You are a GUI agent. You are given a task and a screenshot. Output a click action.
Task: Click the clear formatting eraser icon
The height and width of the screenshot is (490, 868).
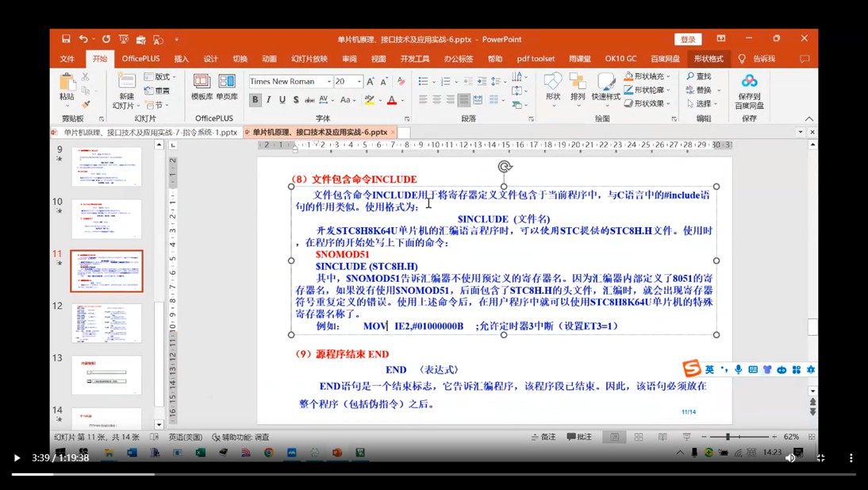pyautogui.click(x=401, y=82)
